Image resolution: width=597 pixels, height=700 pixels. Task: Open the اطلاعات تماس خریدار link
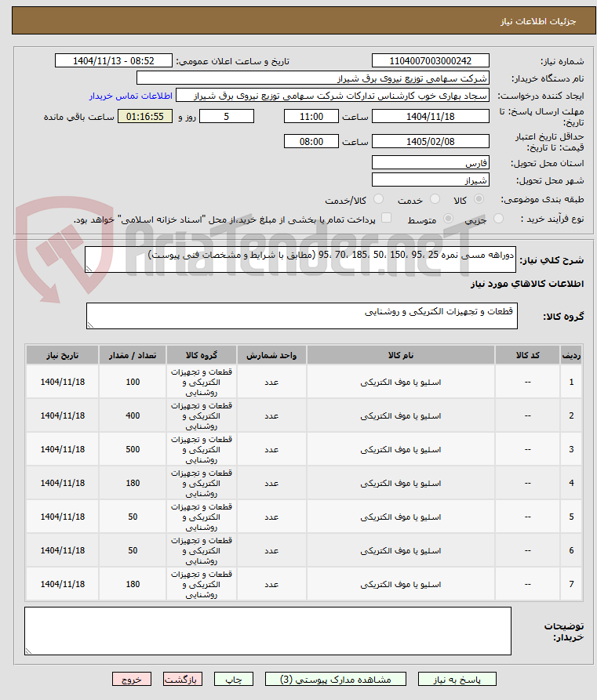point(130,96)
